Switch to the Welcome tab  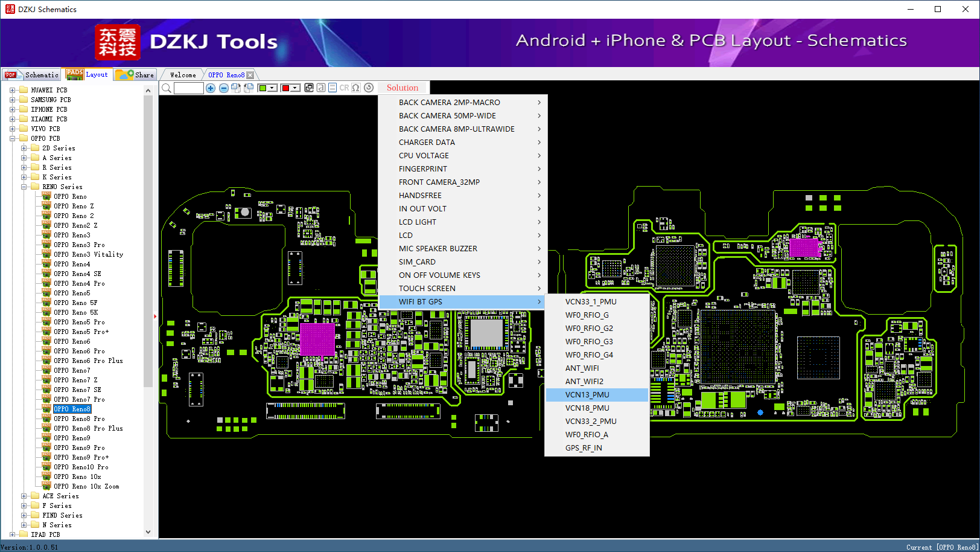coord(183,75)
